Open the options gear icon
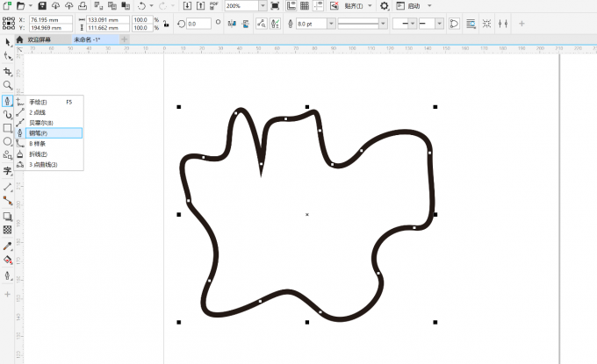The height and width of the screenshot is (364, 597). coord(385,6)
